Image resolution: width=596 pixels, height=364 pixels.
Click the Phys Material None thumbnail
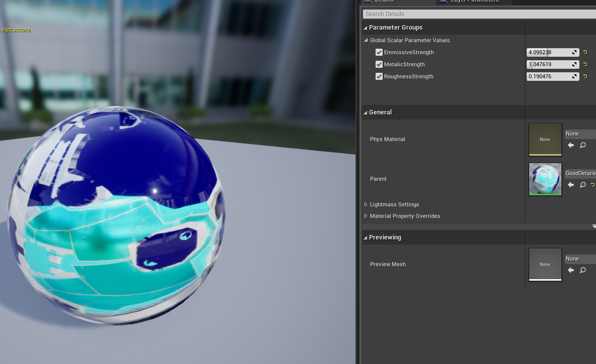[545, 139]
